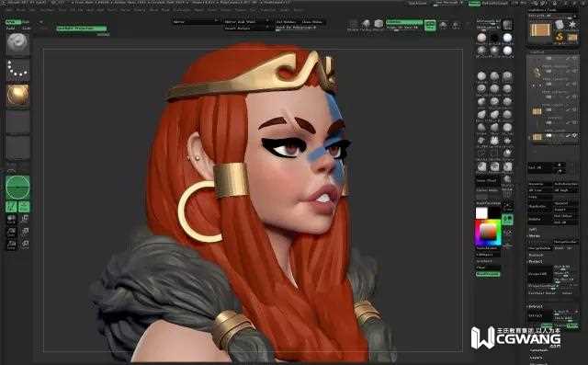588x365 pixels.
Task: Expand the Split section
Action: coord(533,230)
